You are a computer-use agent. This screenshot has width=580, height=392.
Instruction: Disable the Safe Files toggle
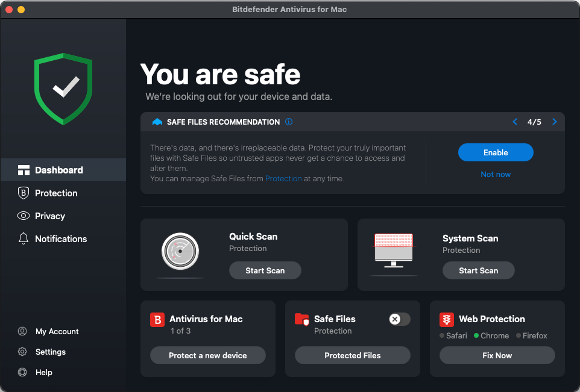click(x=399, y=319)
